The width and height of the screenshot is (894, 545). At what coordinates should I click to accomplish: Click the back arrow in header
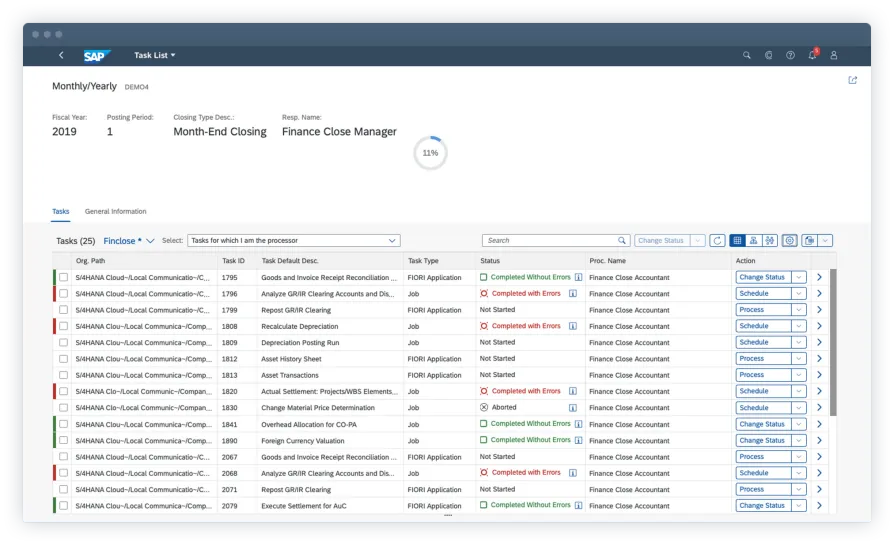pos(61,56)
